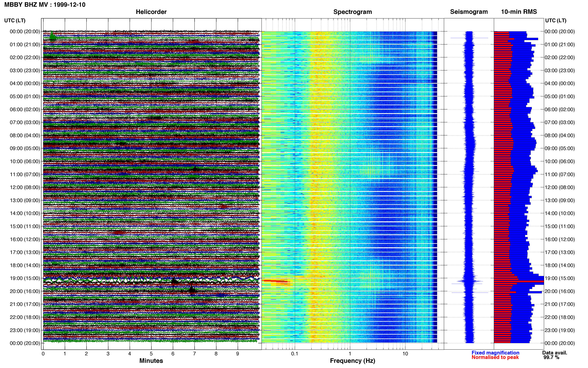Click the '10' frequency tick label
Viewport: 588px width, 368px height.
(405, 354)
